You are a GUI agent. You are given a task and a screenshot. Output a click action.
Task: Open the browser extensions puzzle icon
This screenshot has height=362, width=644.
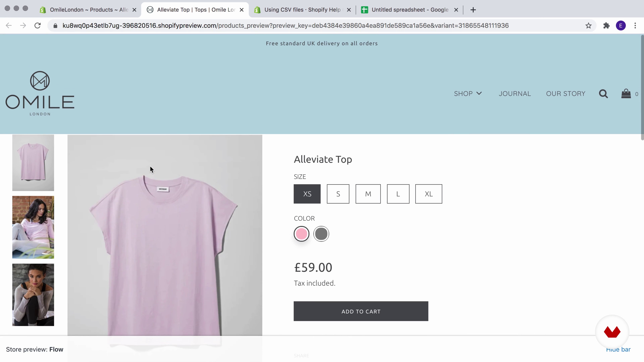[606, 25]
